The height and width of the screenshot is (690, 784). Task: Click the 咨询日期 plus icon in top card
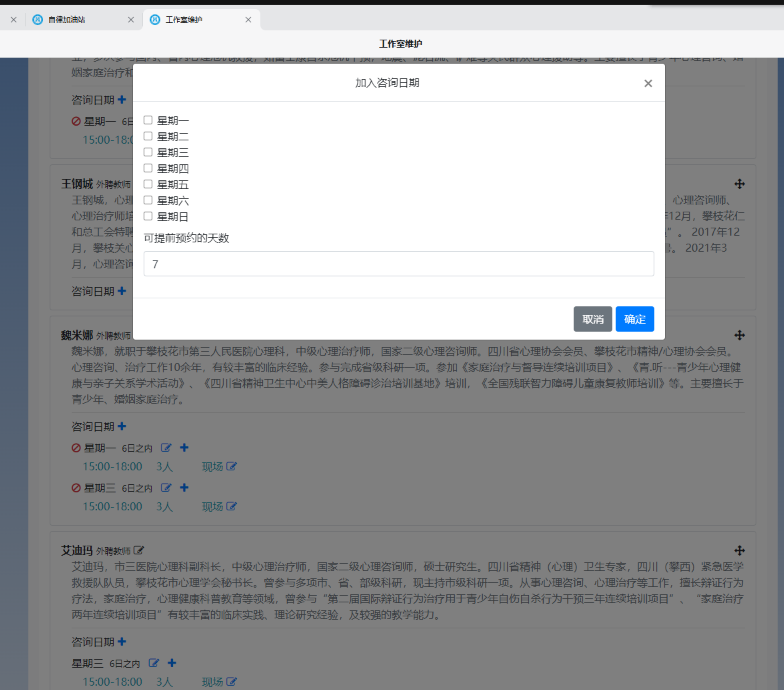(122, 100)
